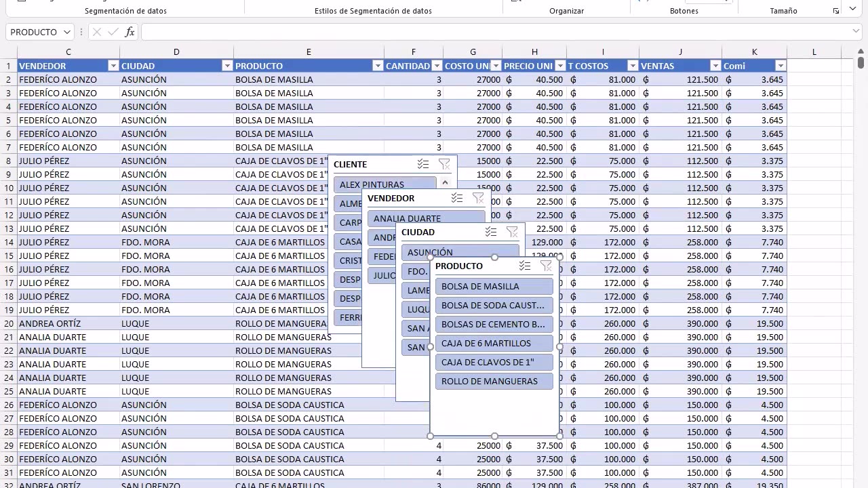This screenshot has height=488, width=868.
Task: Click T COSTOS value 260.000 in row 23
Action: pyautogui.click(x=603, y=364)
